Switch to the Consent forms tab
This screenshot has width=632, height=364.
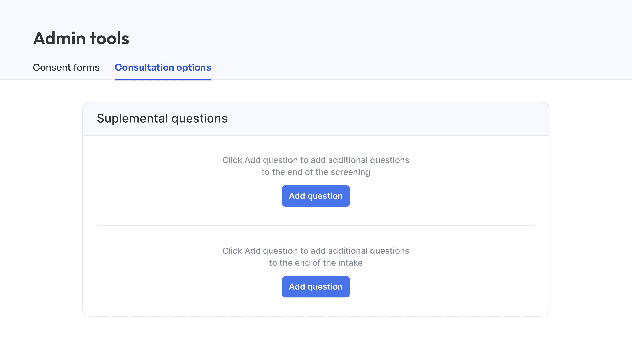66,67
